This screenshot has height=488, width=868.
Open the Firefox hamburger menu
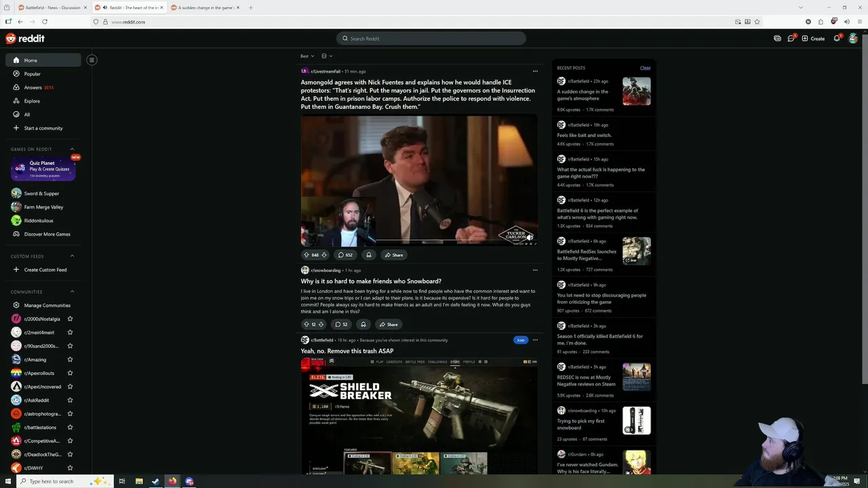[859, 22]
